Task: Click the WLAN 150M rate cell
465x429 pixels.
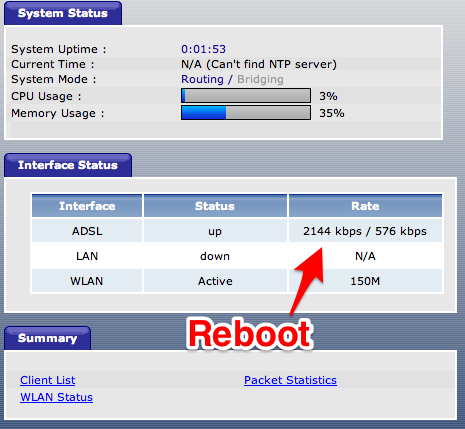Action: pyautogui.click(x=365, y=281)
